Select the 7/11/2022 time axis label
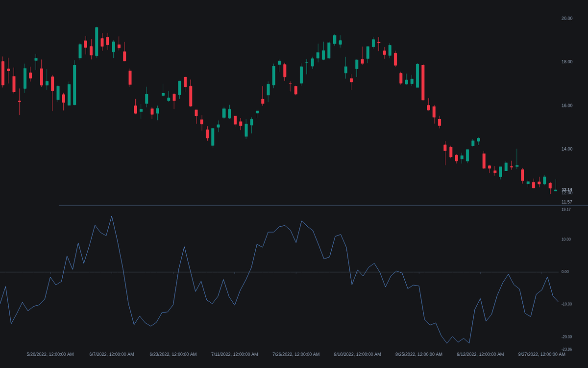Image resolution: width=588 pixels, height=368 pixels. pos(235,354)
